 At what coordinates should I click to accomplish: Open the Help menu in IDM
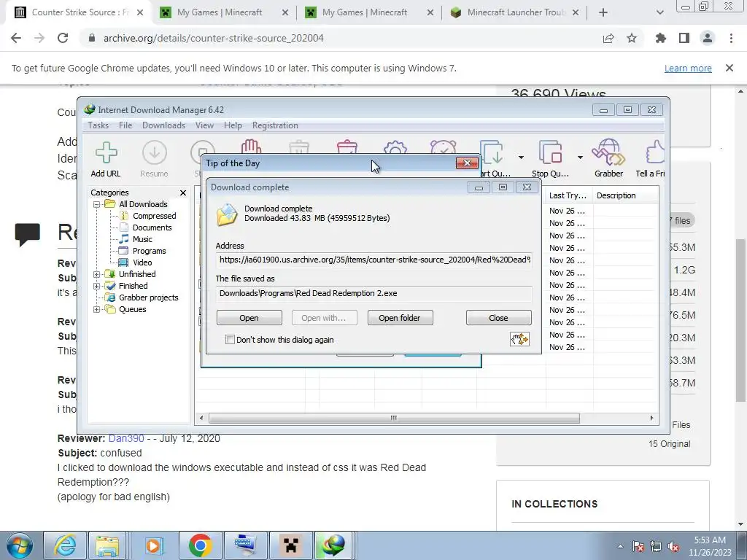tap(233, 125)
